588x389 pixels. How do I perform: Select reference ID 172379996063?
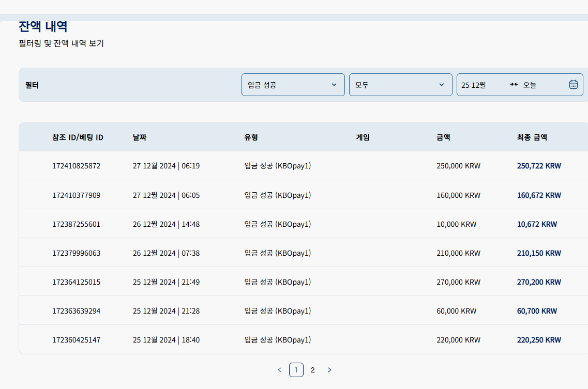[77, 253]
